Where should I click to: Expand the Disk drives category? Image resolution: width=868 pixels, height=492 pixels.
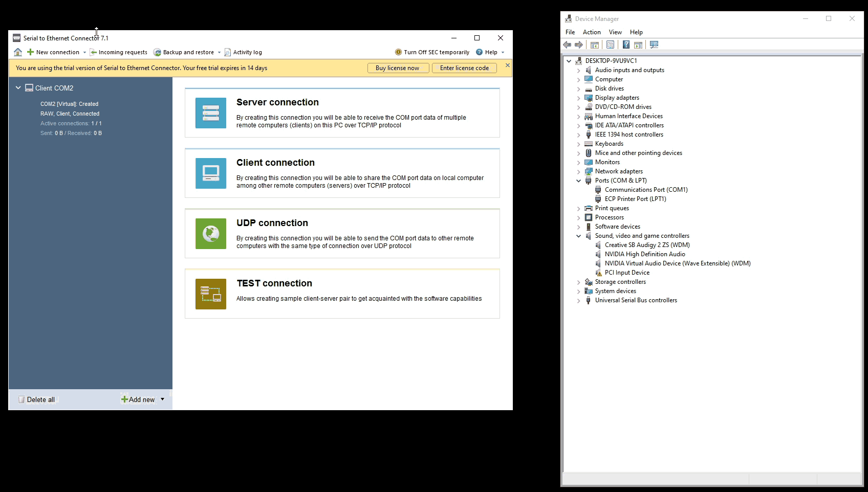click(579, 88)
